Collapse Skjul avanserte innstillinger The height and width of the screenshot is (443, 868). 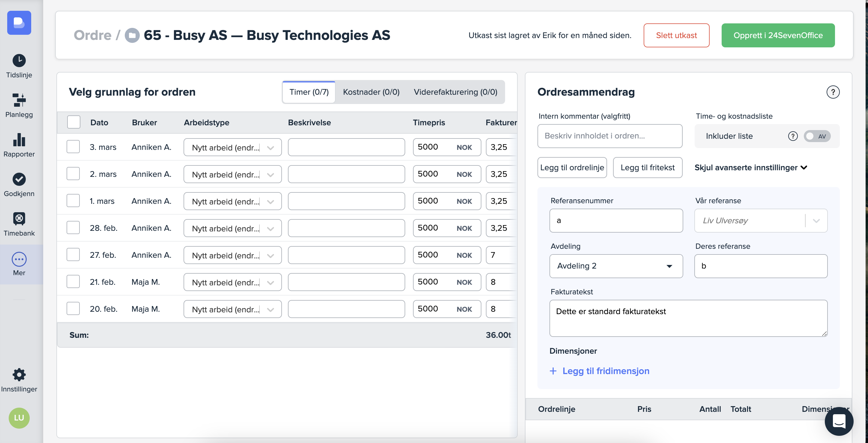[750, 167]
